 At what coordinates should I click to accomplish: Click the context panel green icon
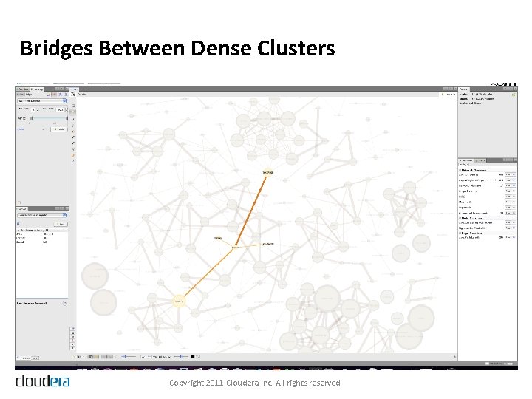point(514,95)
